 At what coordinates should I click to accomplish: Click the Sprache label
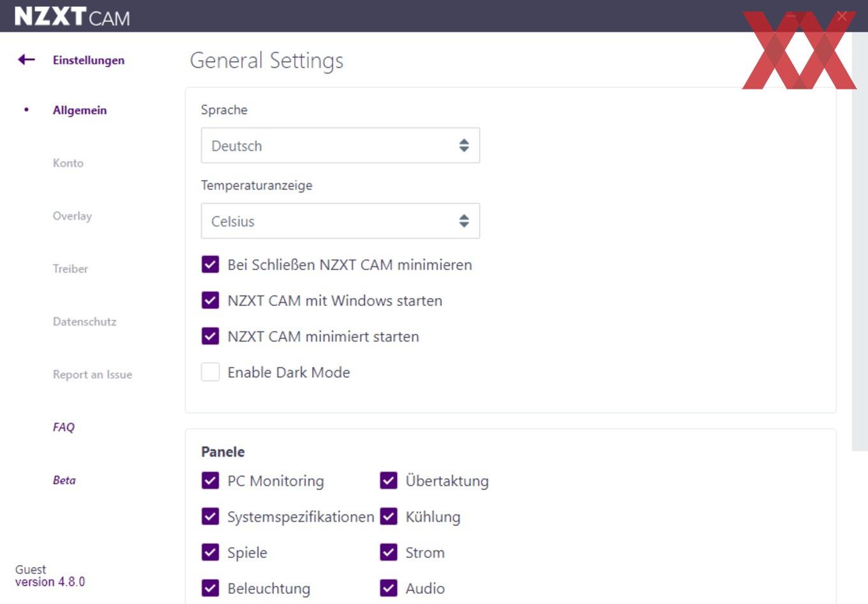pos(224,110)
